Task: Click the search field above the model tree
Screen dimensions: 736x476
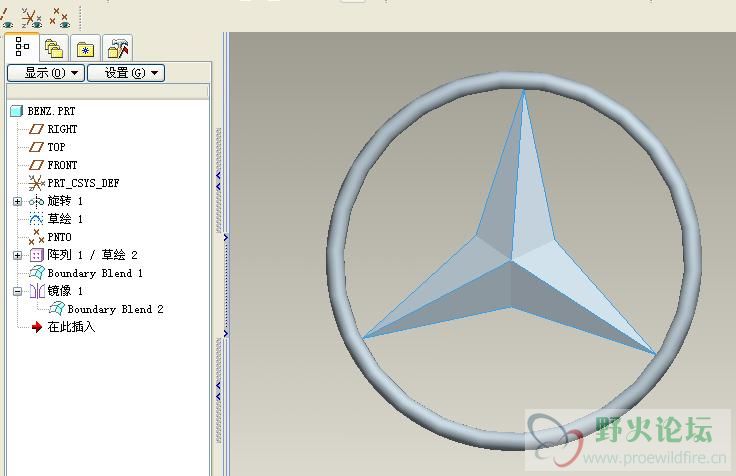Action: pos(107,91)
